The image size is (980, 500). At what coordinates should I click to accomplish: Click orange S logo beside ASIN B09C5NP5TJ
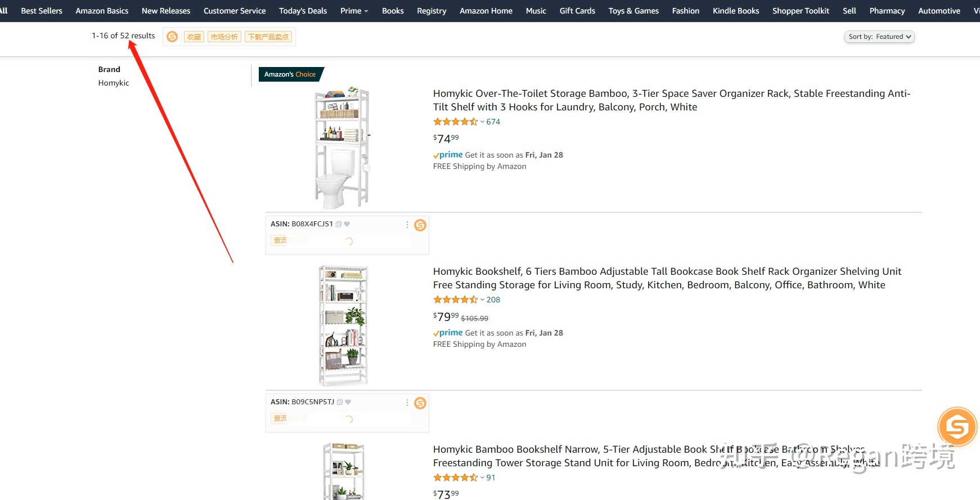[420, 403]
